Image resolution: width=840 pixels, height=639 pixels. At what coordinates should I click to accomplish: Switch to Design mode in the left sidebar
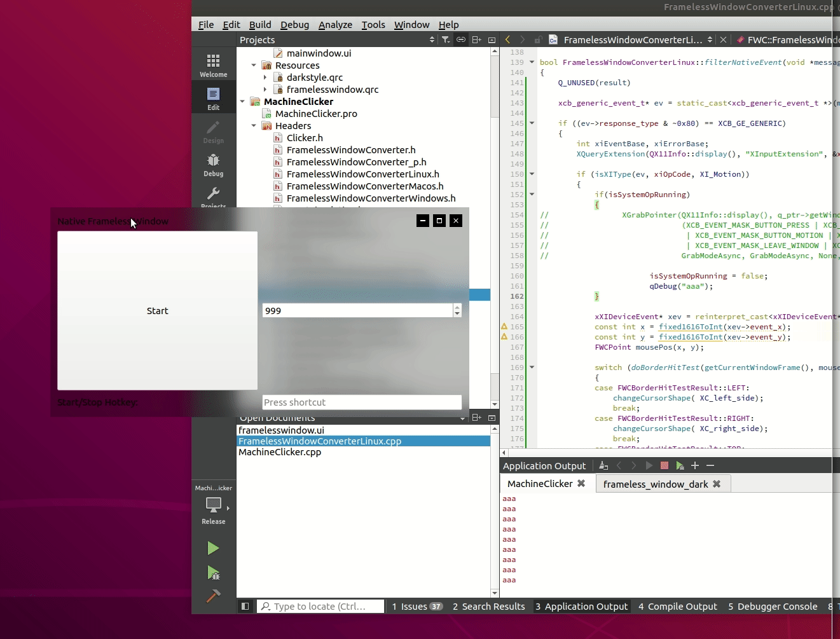click(213, 132)
